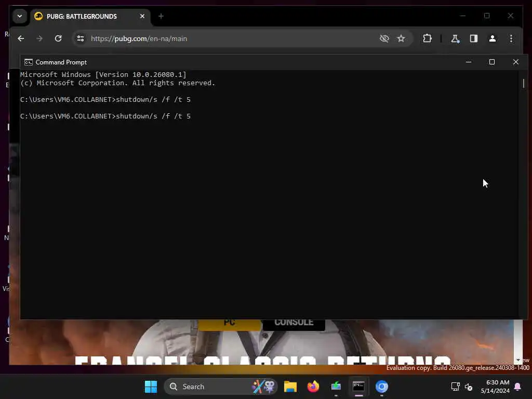Screen dimensions: 532x399
Task: Switch to PUBG: BATTLEGROUNDS tab
Action: (91, 16)
